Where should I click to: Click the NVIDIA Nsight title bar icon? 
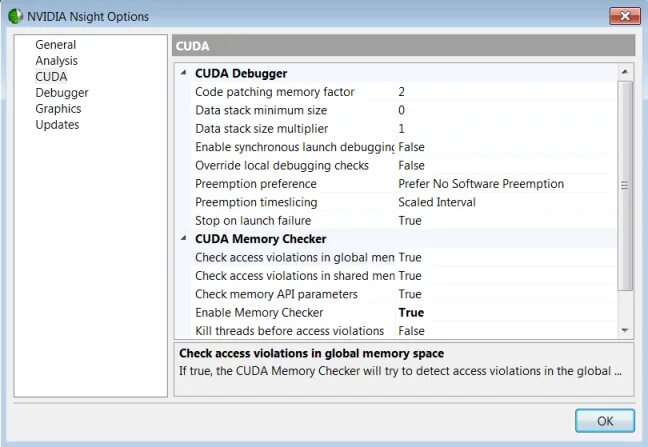coord(15,16)
